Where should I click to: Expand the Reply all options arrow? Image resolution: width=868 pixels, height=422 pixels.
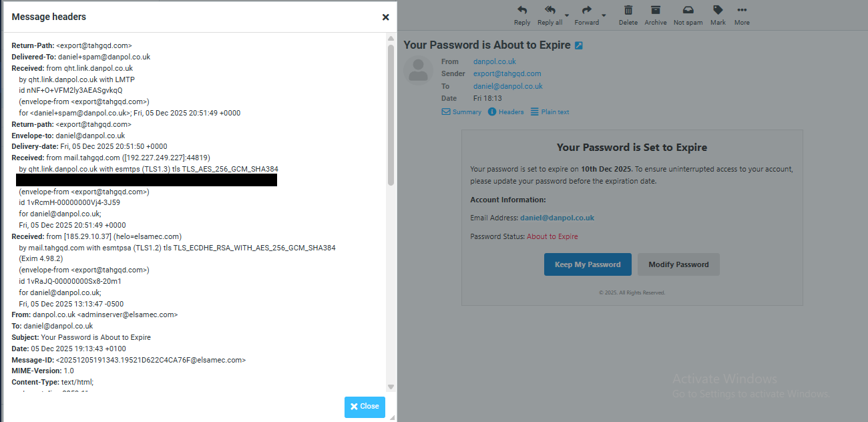click(567, 15)
